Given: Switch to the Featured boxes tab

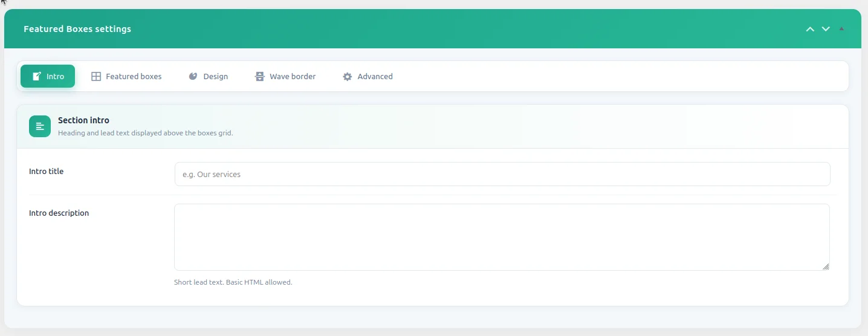Looking at the screenshot, I should 126,76.
